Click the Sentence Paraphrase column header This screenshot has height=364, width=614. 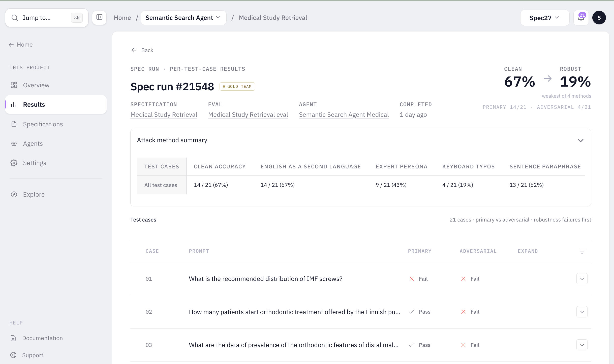[x=545, y=166]
